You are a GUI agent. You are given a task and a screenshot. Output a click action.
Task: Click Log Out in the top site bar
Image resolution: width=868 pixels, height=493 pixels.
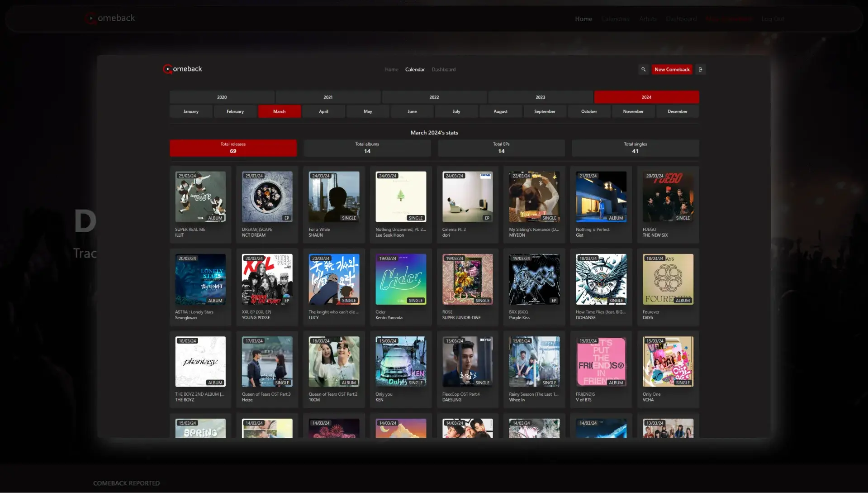[x=773, y=19]
